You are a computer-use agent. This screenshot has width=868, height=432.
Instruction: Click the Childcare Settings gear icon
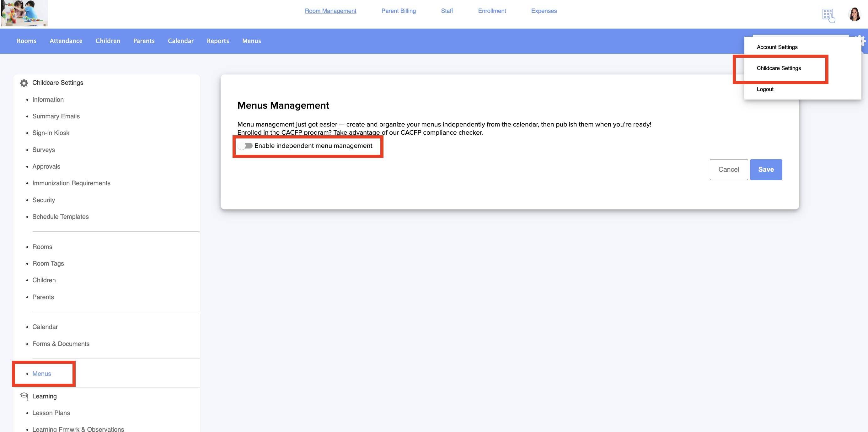(24, 83)
